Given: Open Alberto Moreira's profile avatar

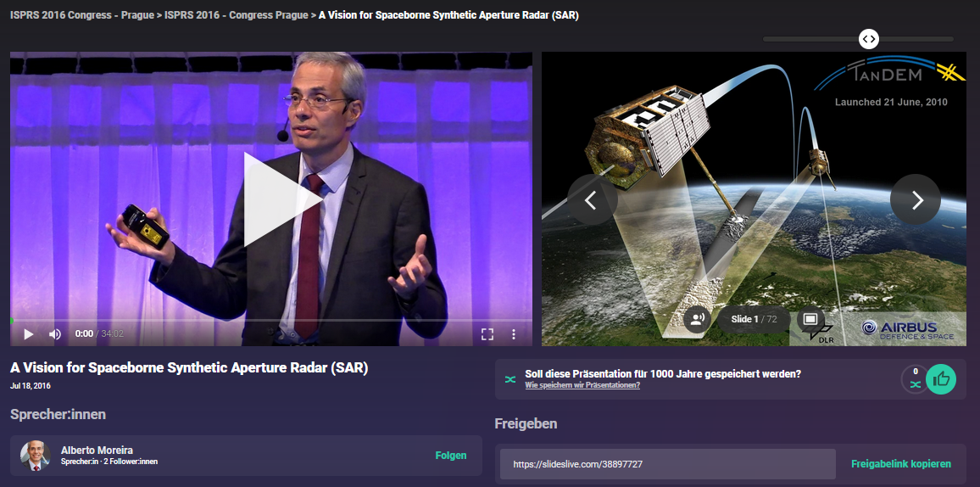Looking at the screenshot, I should [x=36, y=456].
